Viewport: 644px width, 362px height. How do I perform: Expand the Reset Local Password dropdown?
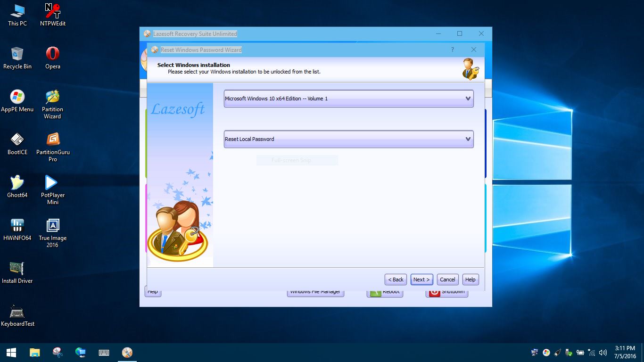(348, 139)
